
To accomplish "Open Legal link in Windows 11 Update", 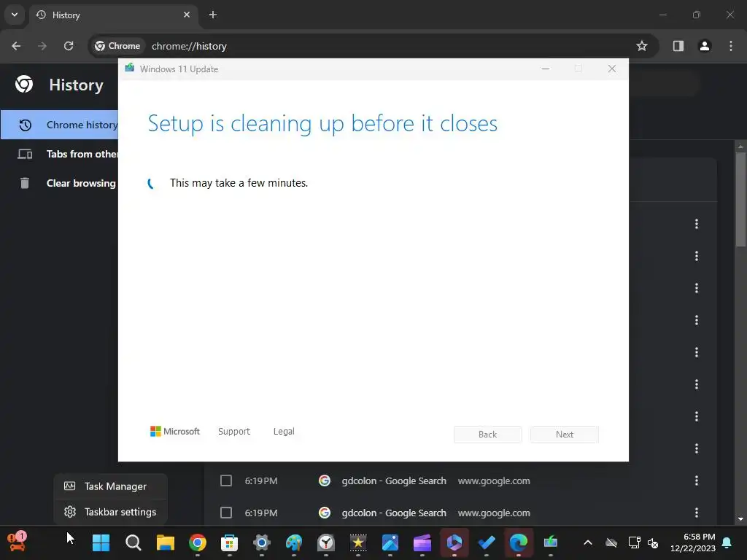I will click(284, 432).
